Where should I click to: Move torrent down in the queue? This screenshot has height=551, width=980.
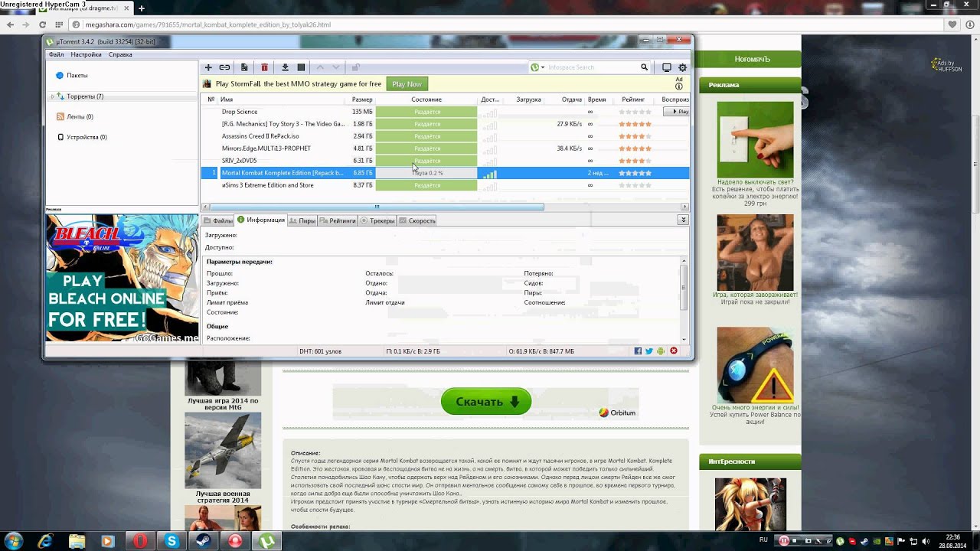[x=336, y=67]
